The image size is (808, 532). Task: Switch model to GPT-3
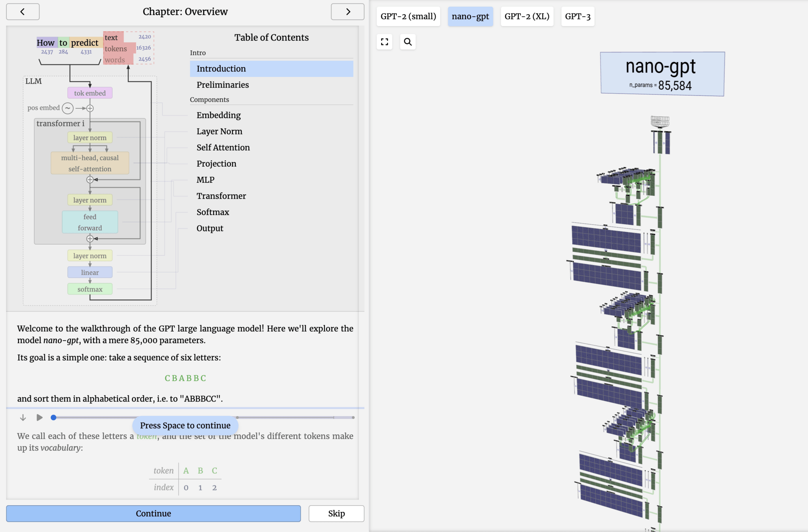(577, 17)
